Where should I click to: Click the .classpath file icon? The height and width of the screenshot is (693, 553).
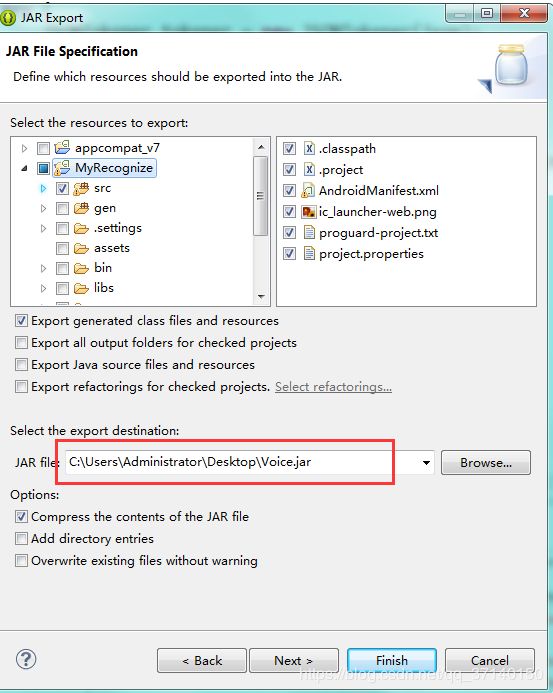[x=309, y=148]
